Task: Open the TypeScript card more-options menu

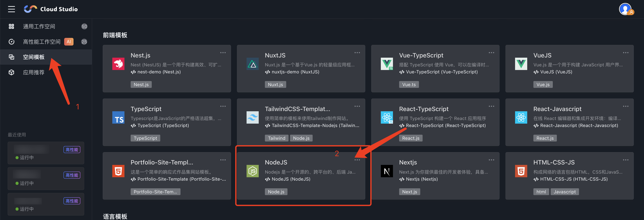Action: [x=223, y=106]
